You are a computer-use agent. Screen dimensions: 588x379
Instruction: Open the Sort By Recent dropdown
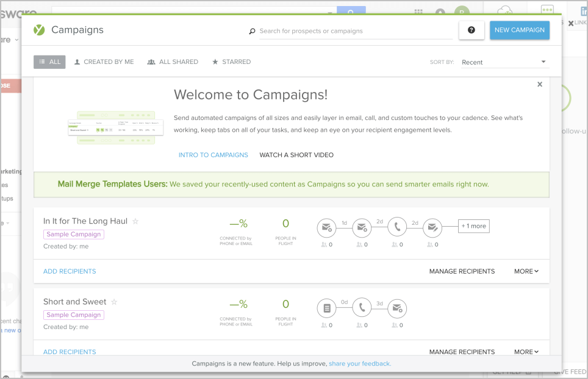coord(504,62)
